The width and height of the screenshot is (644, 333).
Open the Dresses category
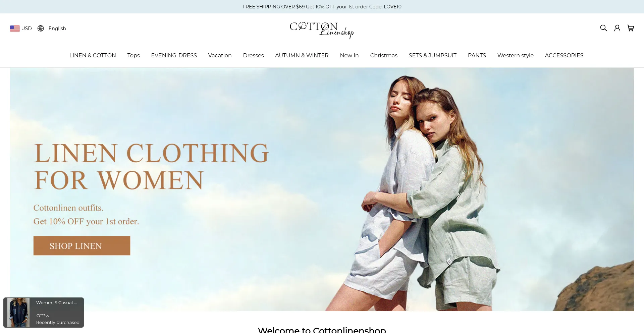point(253,55)
